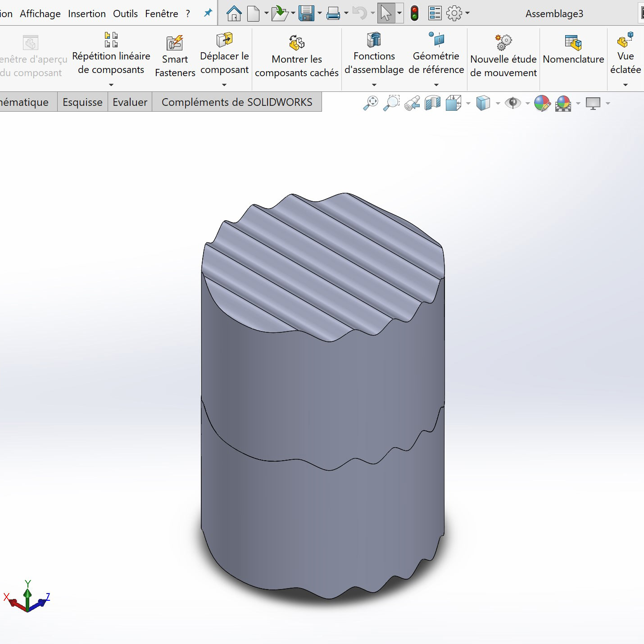Expand the Undo history dropdown arrow

click(373, 13)
